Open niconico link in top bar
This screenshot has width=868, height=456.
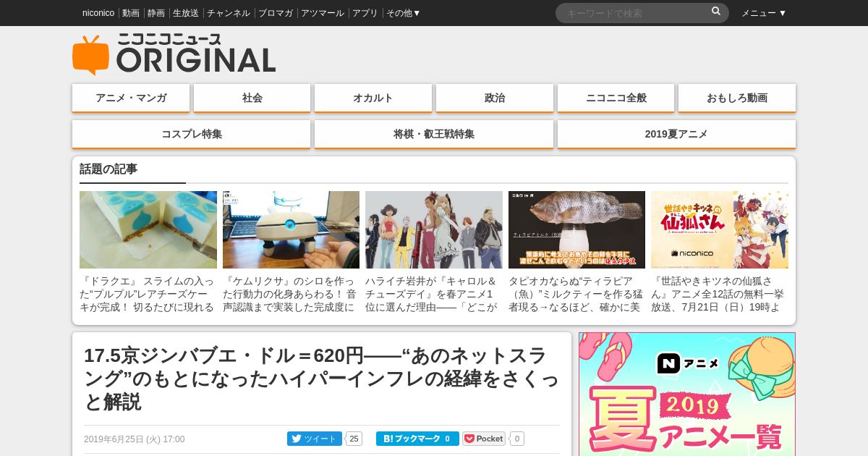tap(98, 13)
